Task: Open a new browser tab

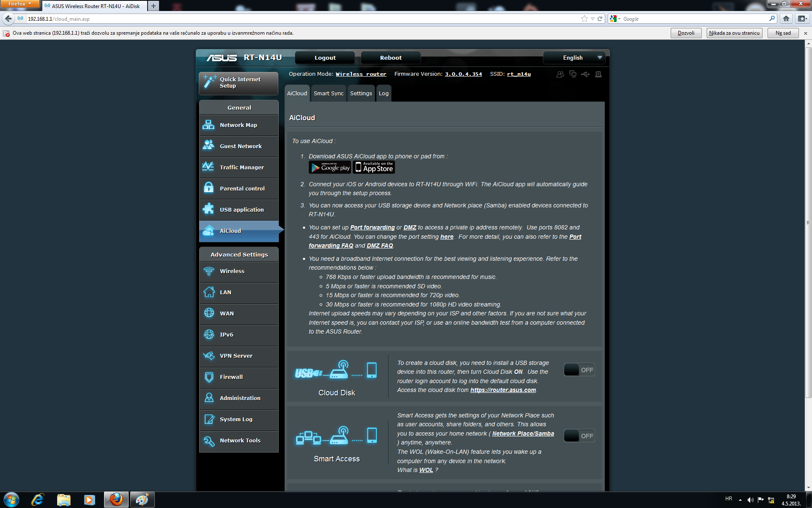Action: click(x=154, y=6)
